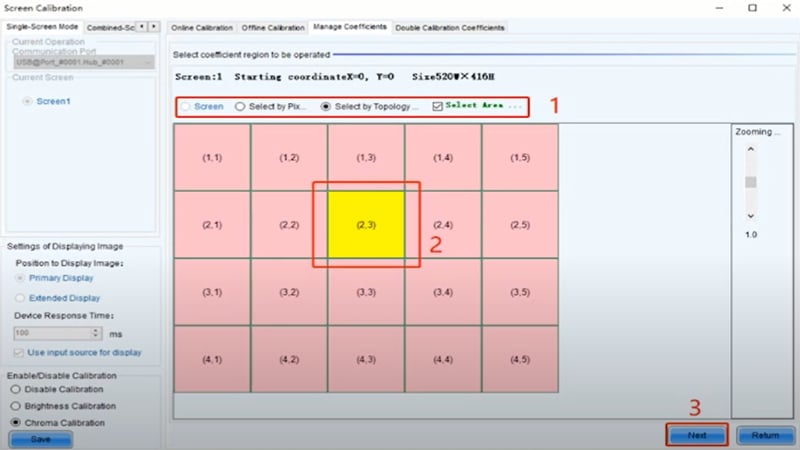Select the Screen1 radio option
Screen dimensions: 800x450
[27, 101]
